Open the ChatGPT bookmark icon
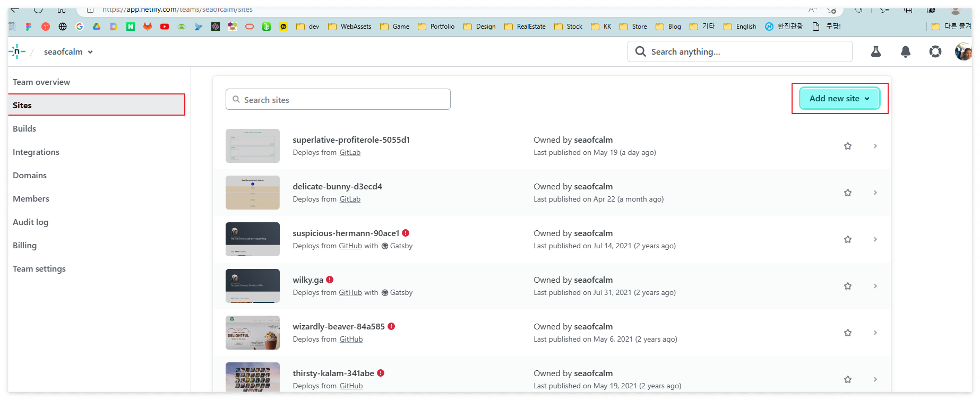The height and width of the screenshot is (400, 980). point(216,27)
